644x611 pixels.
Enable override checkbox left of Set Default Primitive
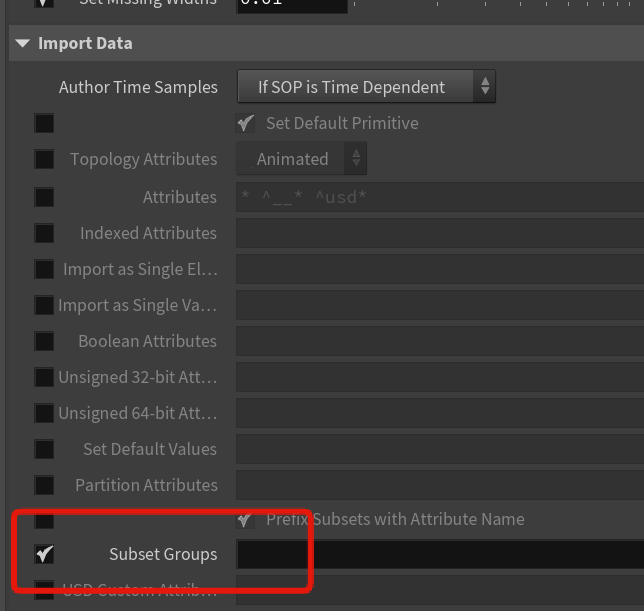[44, 123]
